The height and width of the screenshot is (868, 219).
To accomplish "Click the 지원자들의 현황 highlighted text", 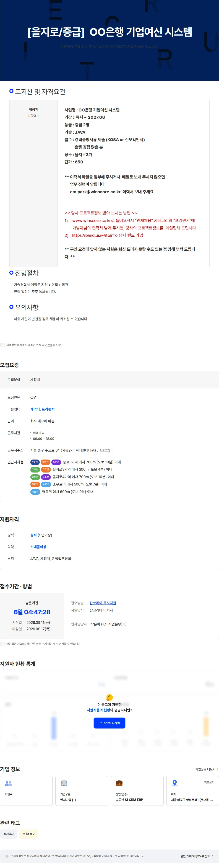I will (99, 710).
